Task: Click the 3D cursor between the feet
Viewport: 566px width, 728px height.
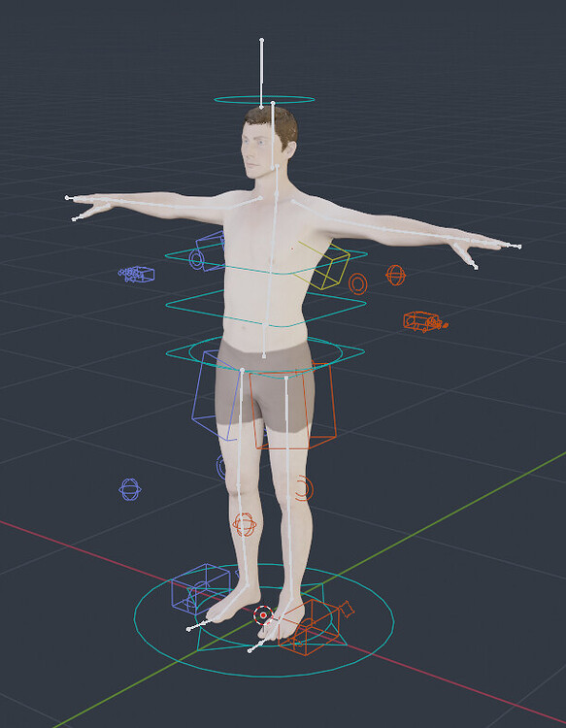Action: coord(263,615)
